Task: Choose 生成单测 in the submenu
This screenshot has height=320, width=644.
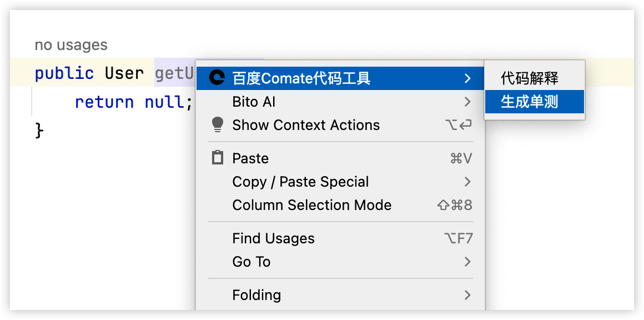Action: (534, 102)
